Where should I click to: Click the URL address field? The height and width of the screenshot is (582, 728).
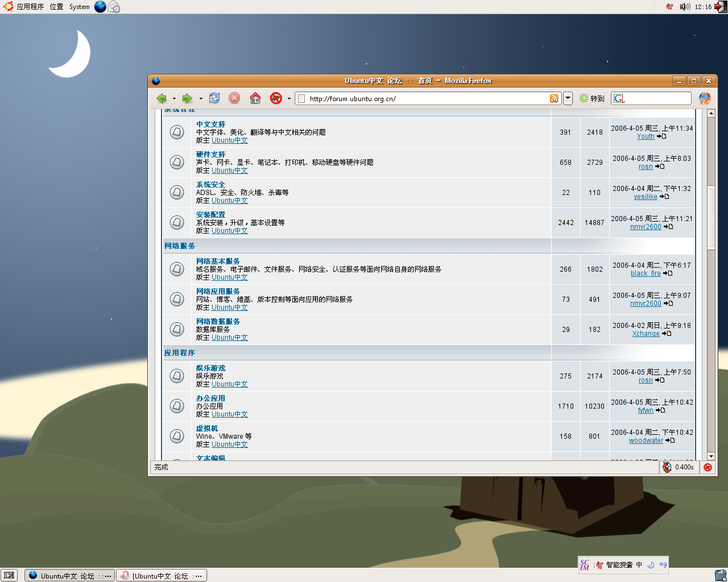click(428, 98)
